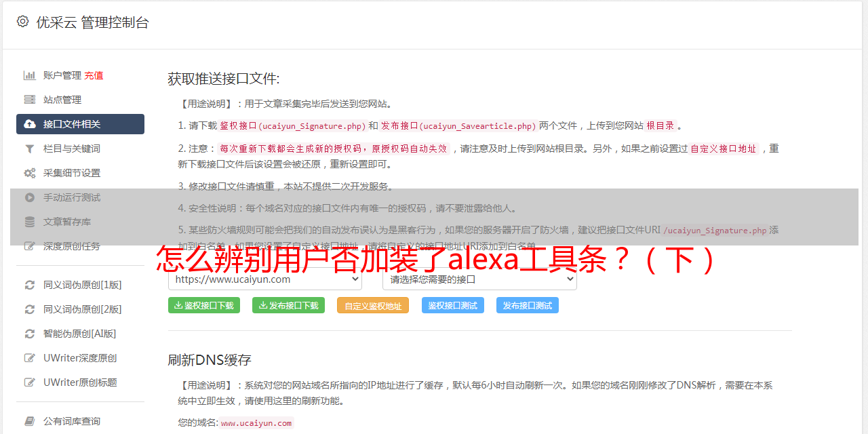The width and height of the screenshot is (868, 434).
Task: Click the gear icon beside 优采云 管理控制台
Action: [22, 22]
